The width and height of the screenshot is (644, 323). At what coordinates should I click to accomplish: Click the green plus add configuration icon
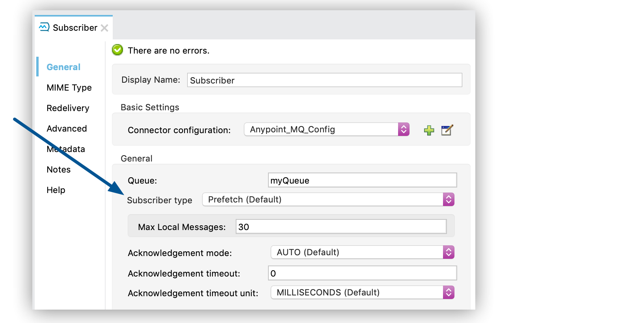pyautogui.click(x=429, y=130)
